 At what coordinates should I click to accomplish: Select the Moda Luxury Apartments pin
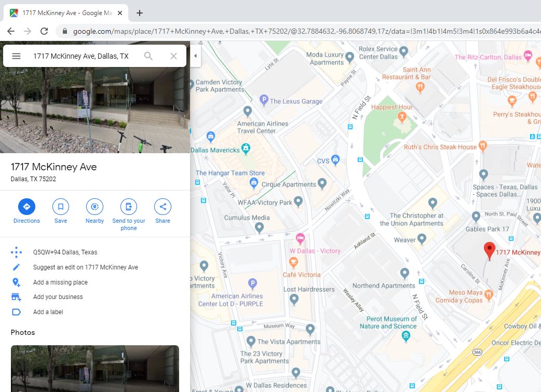click(349, 57)
